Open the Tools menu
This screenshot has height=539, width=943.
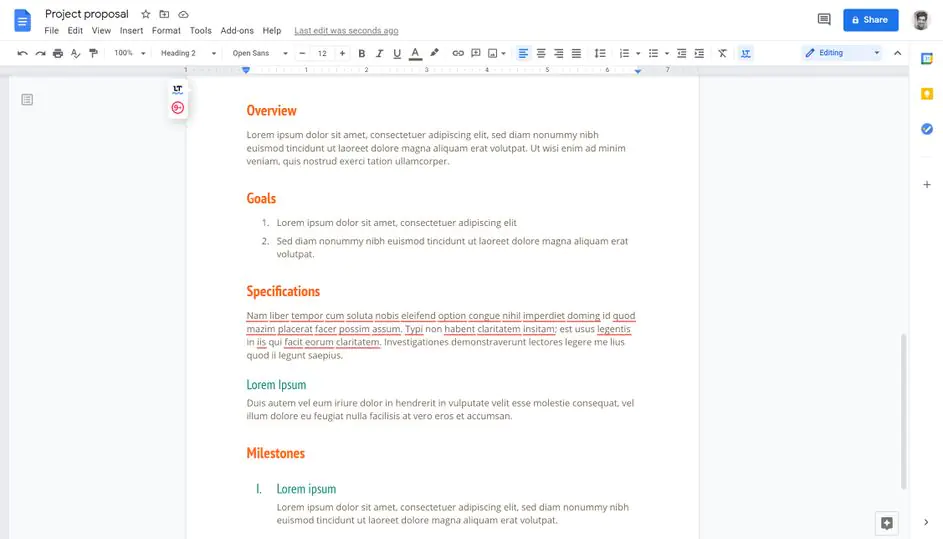point(201,31)
